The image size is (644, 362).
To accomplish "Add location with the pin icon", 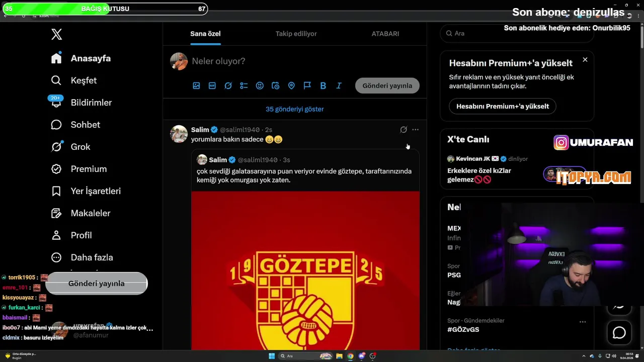I will tap(291, 86).
